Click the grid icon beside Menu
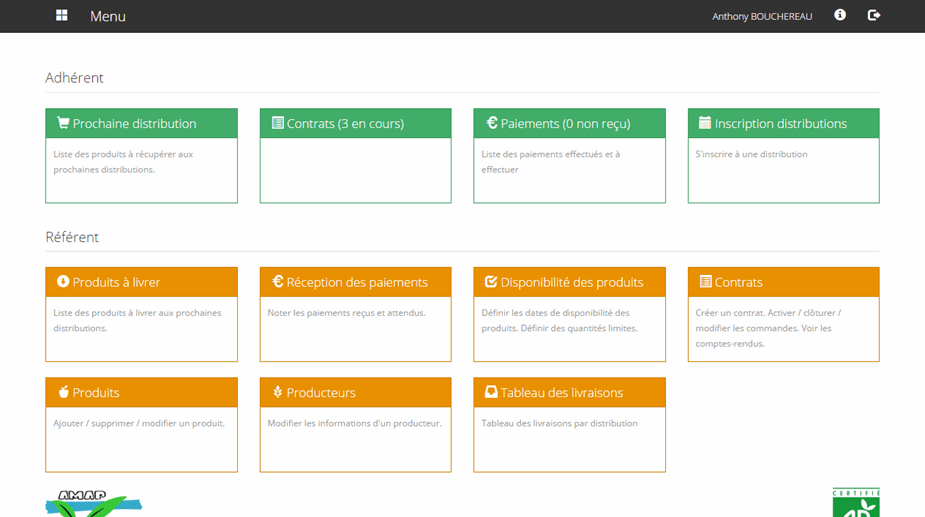The height and width of the screenshot is (517, 925). pos(62,16)
